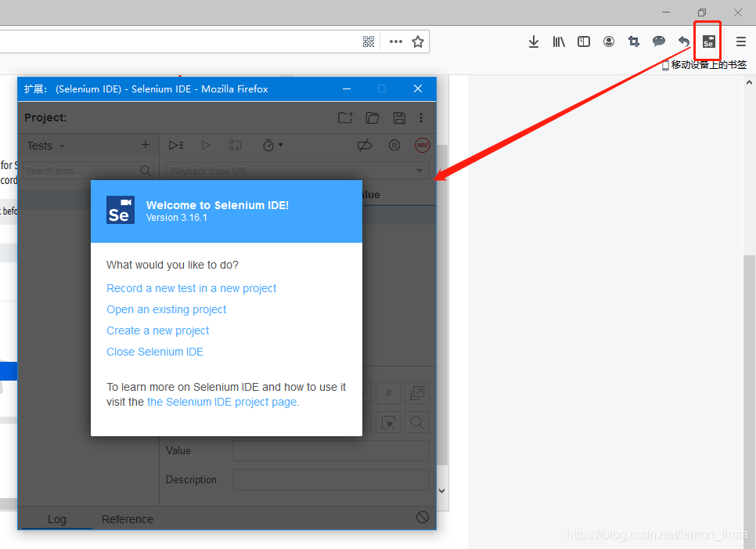Click the find target in page icon
756x549 pixels.
tap(417, 423)
